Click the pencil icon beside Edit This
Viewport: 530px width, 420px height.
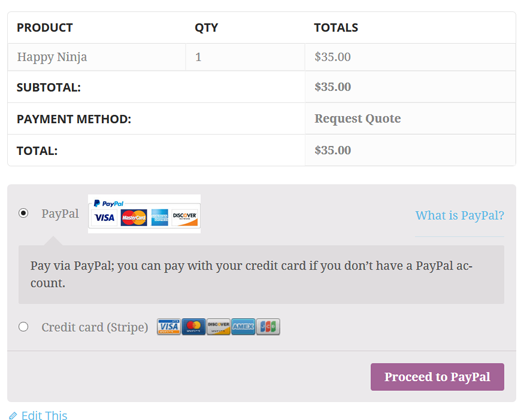click(x=13, y=415)
